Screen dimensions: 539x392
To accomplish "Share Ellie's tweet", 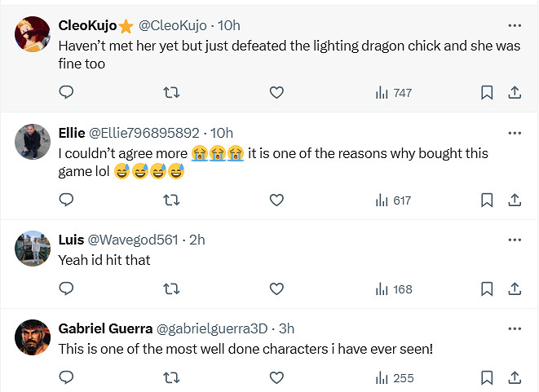I will tap(515, 200).
